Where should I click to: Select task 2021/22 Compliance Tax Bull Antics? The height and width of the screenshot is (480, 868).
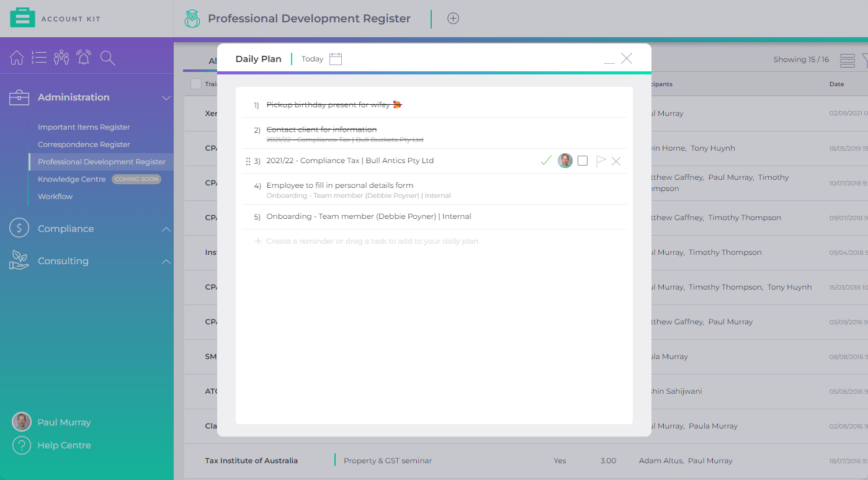pyautogui.click(x=350, y=161)
